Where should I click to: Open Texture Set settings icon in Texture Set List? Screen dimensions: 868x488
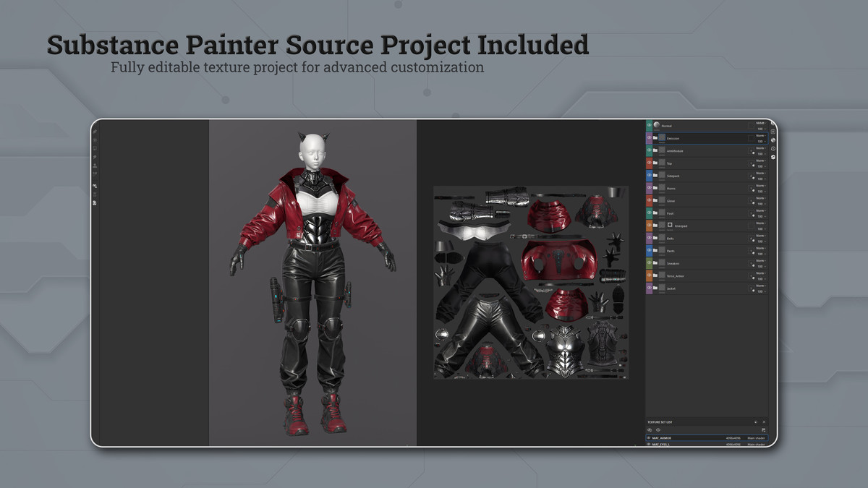(x=763, y=429)
